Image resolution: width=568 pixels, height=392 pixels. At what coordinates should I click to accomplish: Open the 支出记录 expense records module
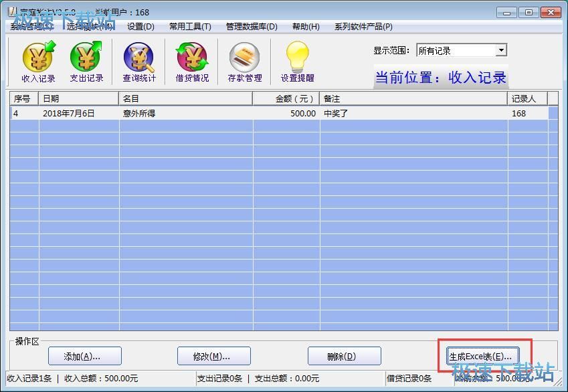pyautogui.click(x=86, y=62)
